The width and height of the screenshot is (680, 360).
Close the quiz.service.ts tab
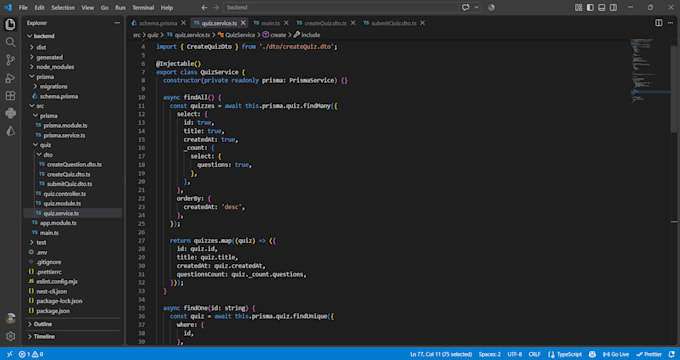pos(243,23)
